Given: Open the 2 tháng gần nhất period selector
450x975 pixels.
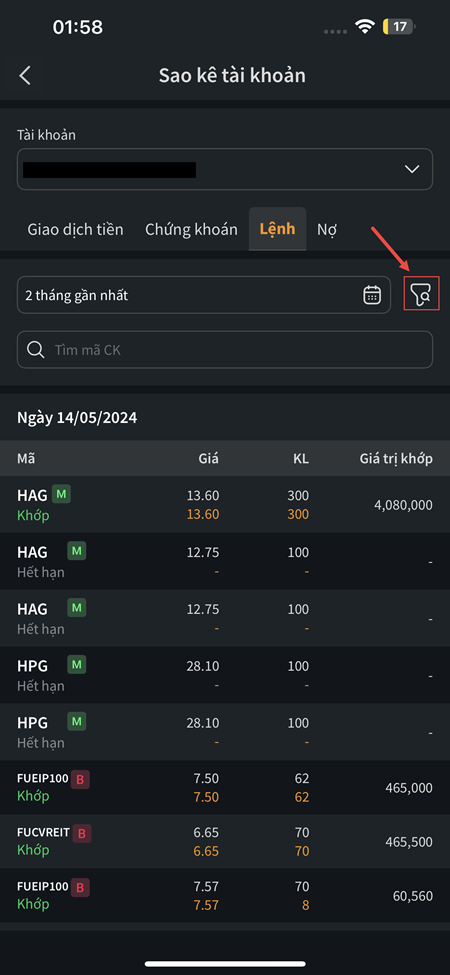Looking at the screenshot, I should [x=204, y=295].
